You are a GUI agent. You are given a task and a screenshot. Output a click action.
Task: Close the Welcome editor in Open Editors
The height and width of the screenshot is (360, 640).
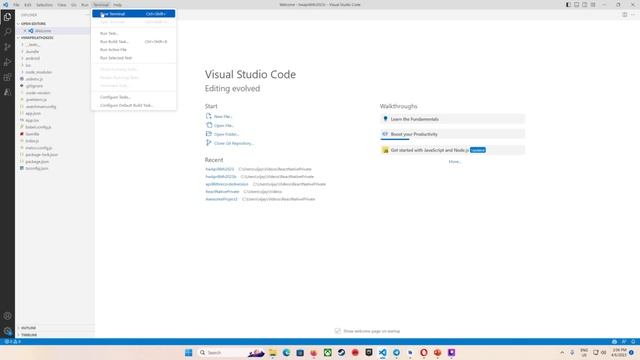24,31
